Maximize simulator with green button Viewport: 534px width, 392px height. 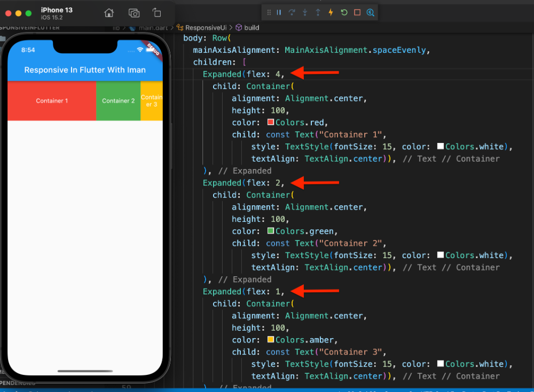pyautogui.click(x=29, y=13)
